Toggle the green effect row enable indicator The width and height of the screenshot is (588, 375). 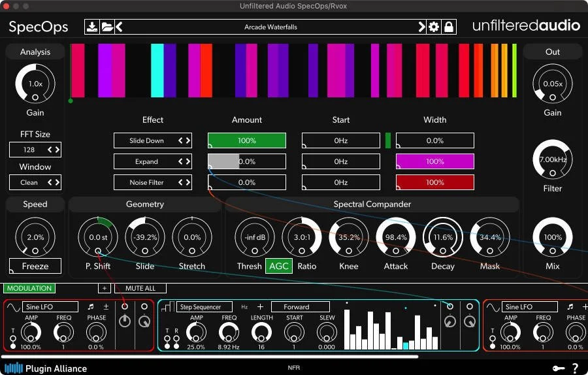pyautogui.click(x=387, y=140)
